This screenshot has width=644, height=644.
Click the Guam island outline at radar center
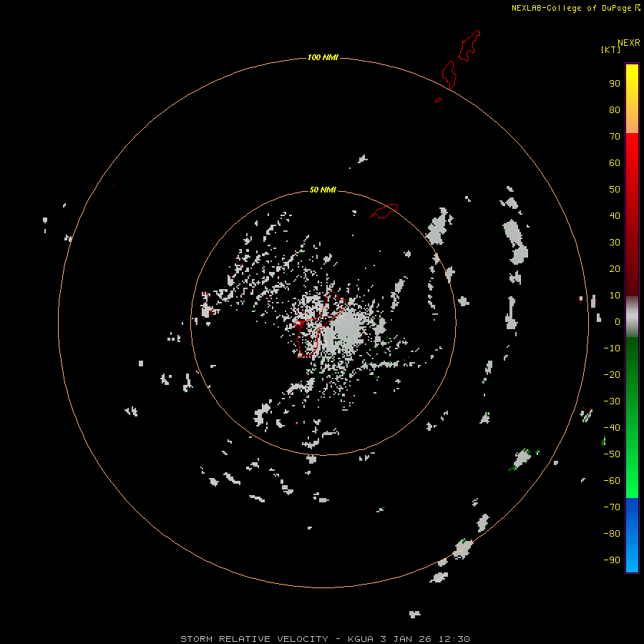[x=318, y=324]
